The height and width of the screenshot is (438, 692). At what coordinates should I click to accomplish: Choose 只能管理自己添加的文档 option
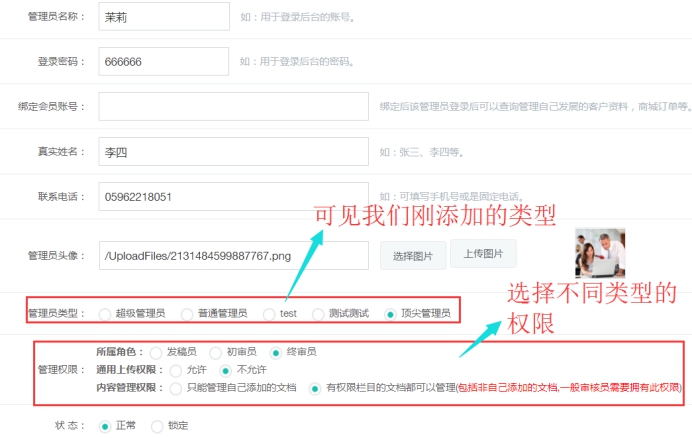point(176,389)
